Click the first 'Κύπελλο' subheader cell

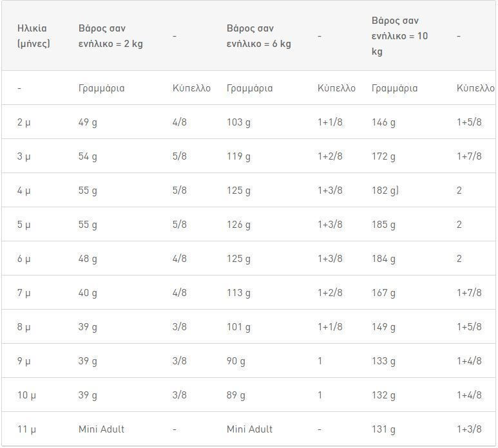(191, 88)
